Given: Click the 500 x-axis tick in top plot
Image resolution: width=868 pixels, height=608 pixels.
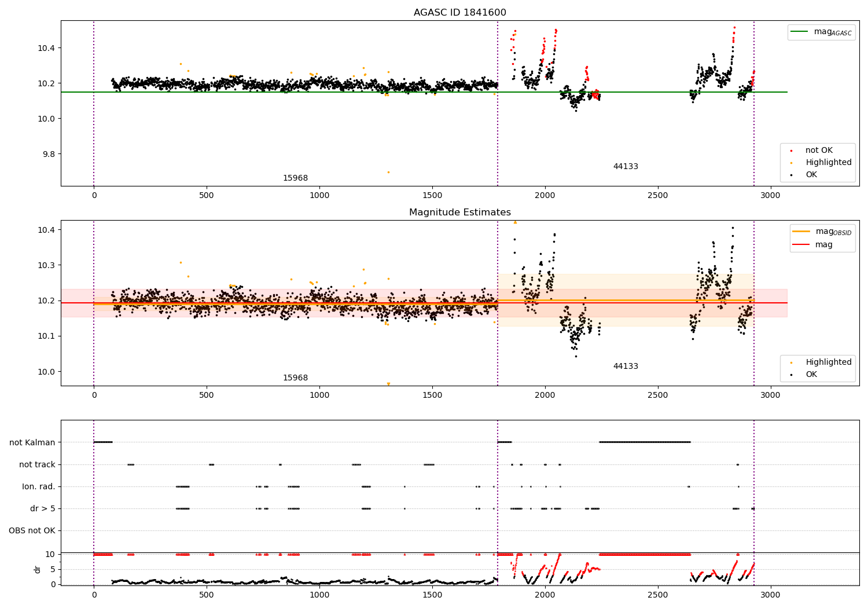Looking at the screenshot, I should pos(207,196).
